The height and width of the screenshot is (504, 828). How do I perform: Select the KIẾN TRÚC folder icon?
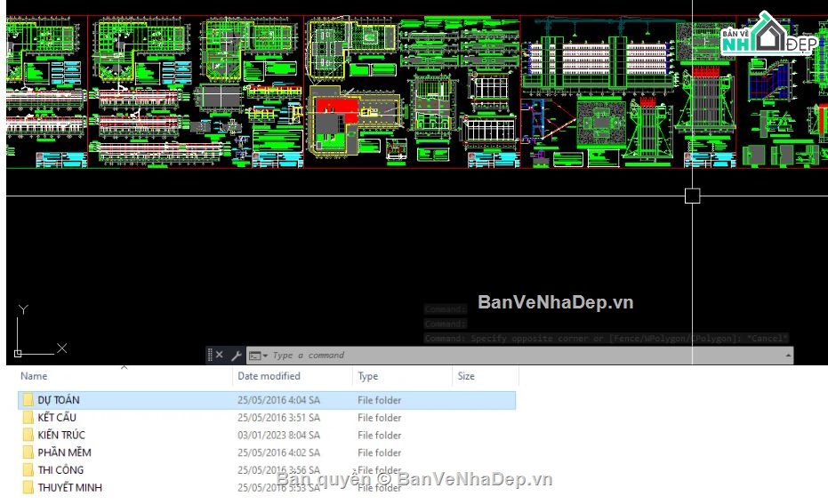pos(28,436)
